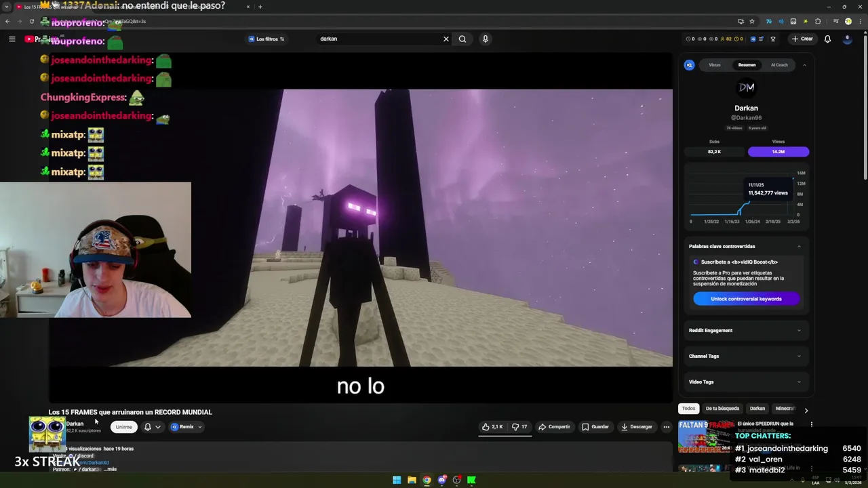Viewport: 868px width, 488px height.
Task: Open the Remix dropdown button
Action: 186,427
